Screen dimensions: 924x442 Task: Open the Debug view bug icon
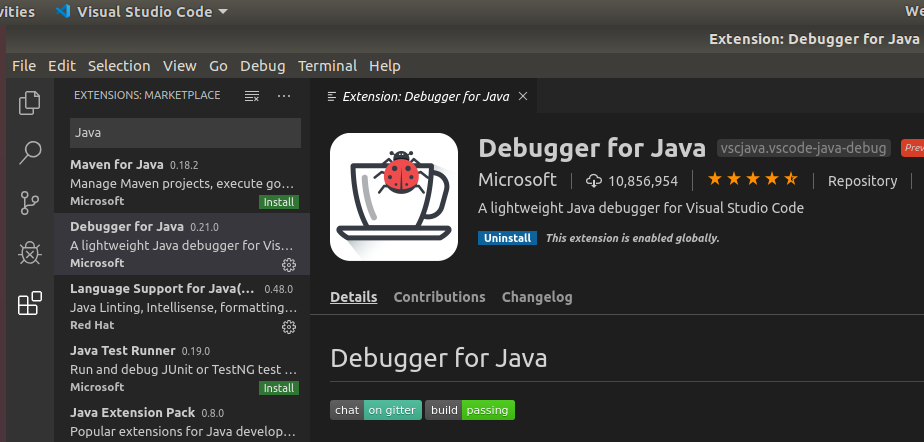click(29, 253)
